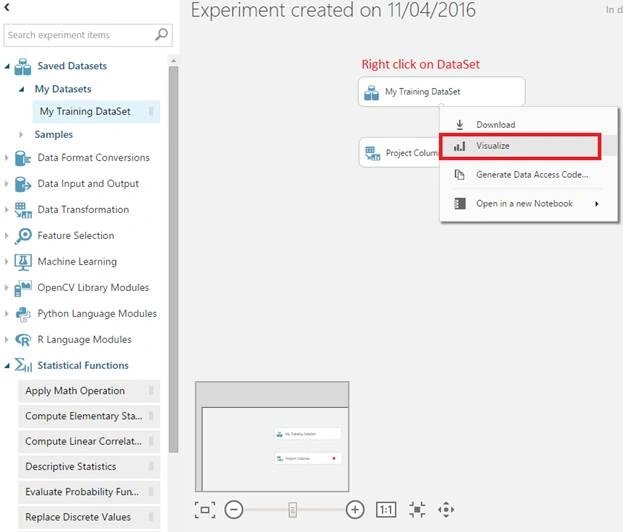Screen dimensions: 623x532
Task: Click the pan control icon
Action: (446, 510)
